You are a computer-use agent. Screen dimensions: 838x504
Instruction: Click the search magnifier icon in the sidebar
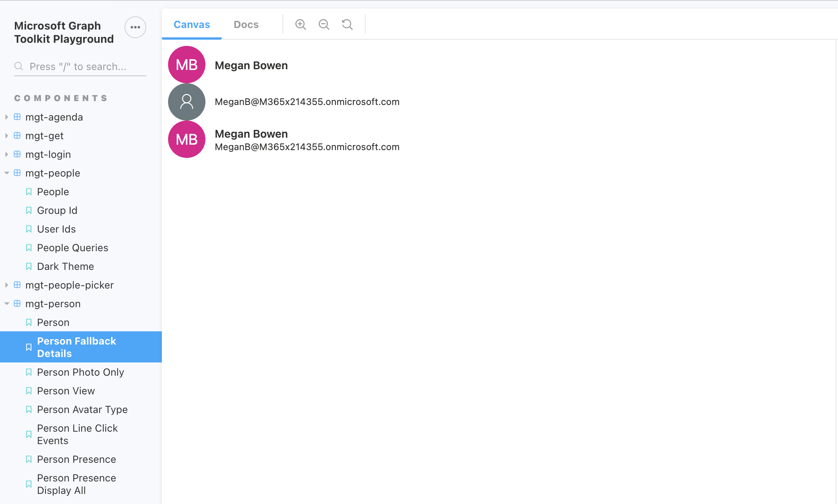click(19, 66)
